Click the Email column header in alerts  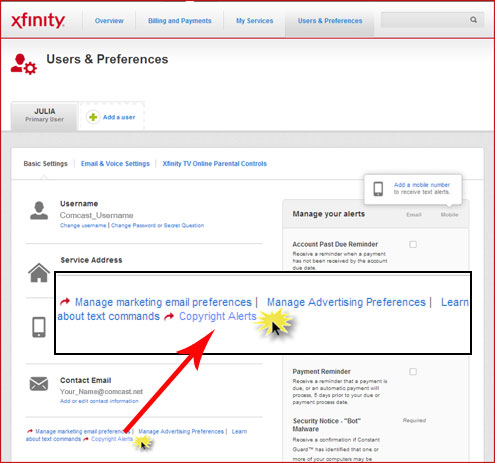[414, 215]
